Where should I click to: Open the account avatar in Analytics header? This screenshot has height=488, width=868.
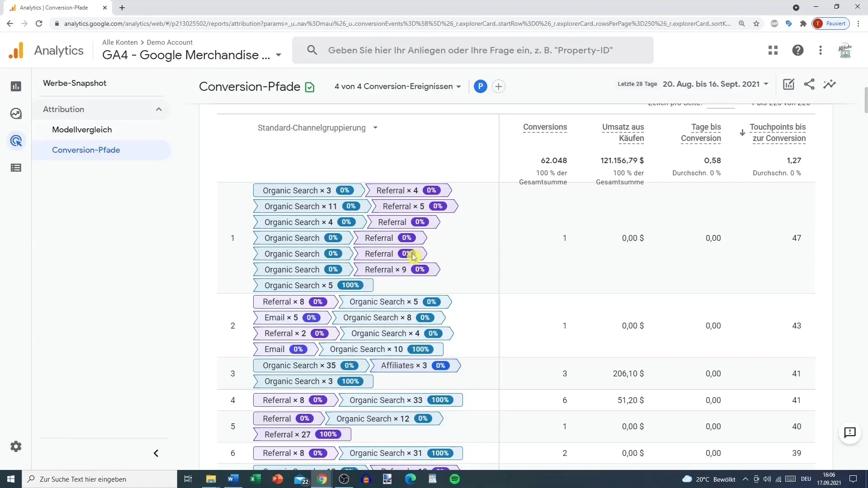845,50
